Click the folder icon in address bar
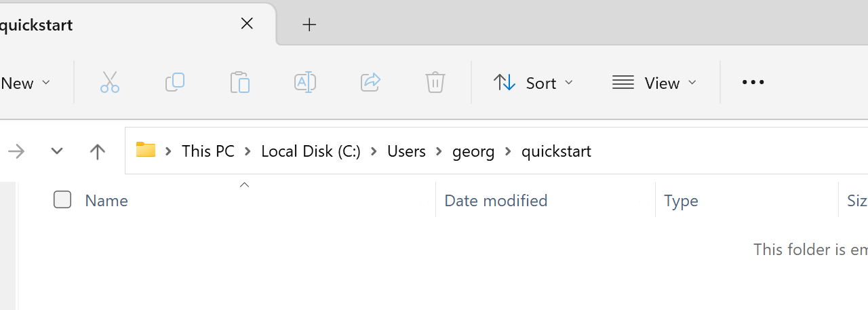The width and height of the screenshot is (868, 310). (146, 150)
